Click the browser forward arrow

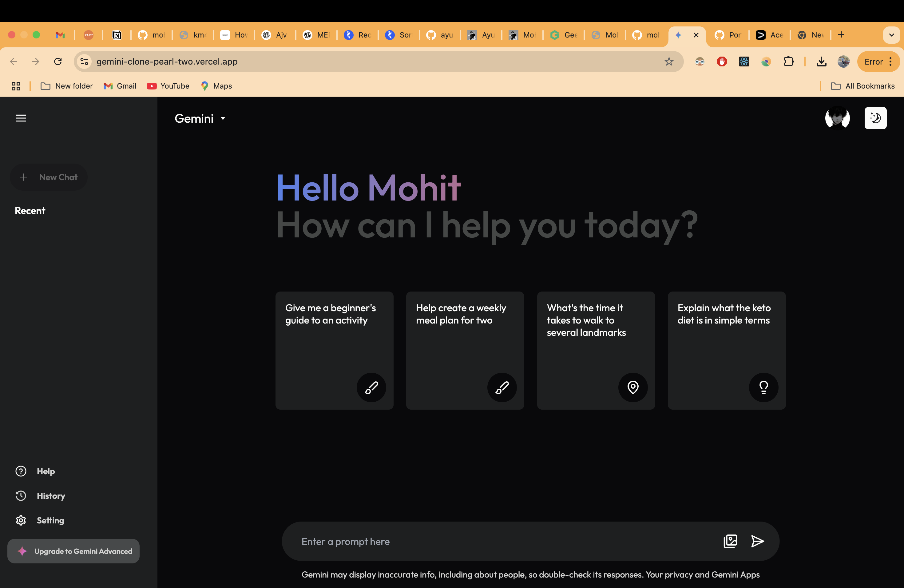click(36, 62)
